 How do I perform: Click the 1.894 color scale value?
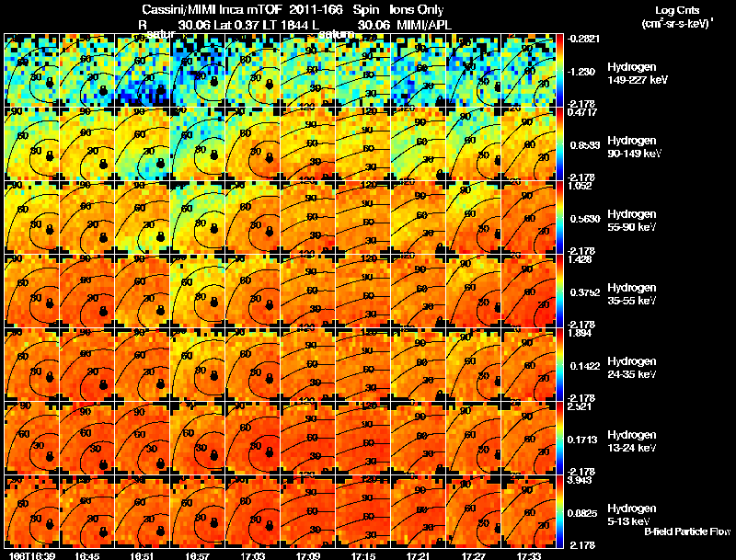click(580, 333)
